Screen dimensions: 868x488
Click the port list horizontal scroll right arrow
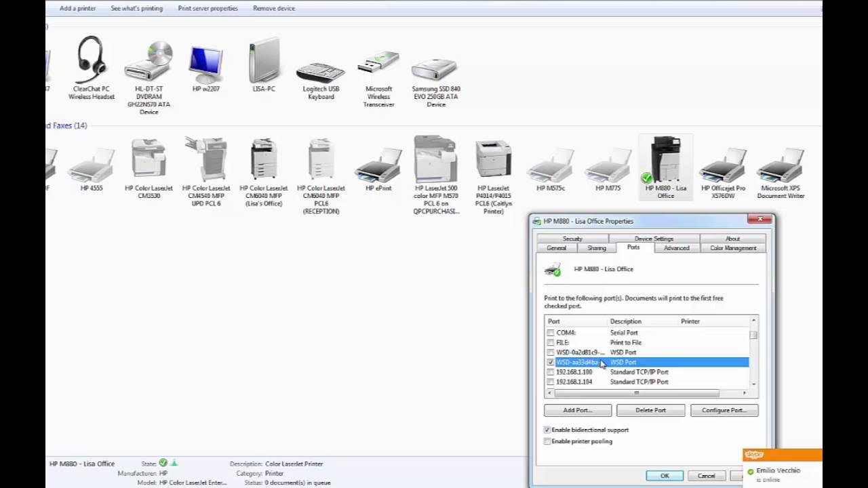(x=744, y=393)
